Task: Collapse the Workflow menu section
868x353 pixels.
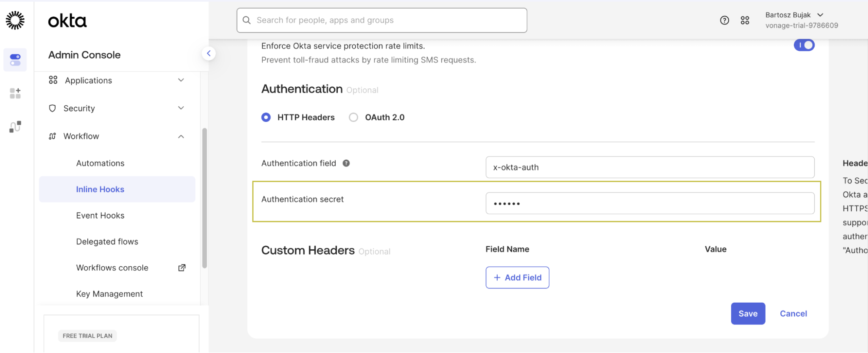Action: 117,136
